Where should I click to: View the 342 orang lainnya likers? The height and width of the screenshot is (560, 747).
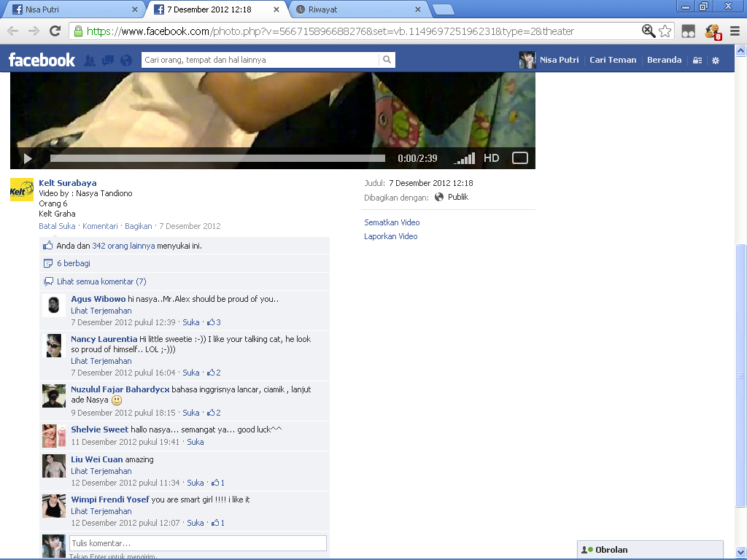[x=123, y=246]
